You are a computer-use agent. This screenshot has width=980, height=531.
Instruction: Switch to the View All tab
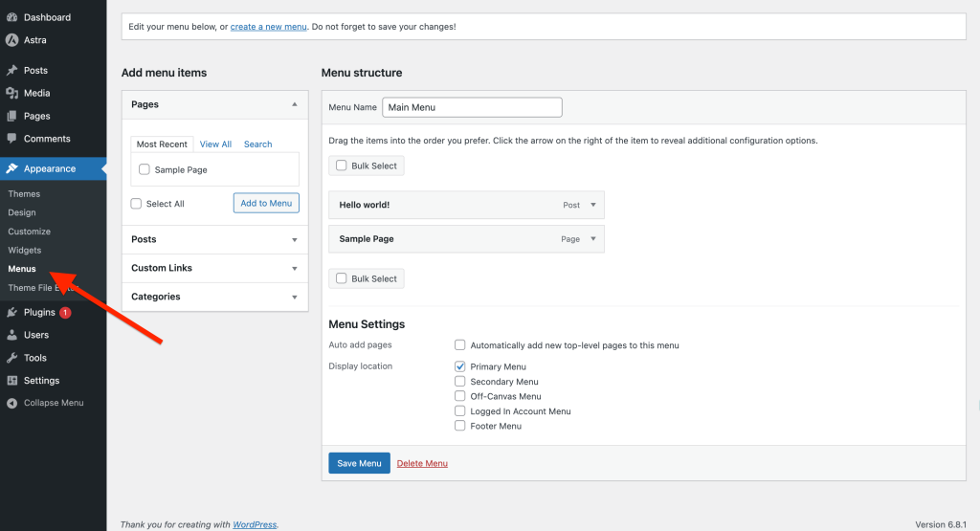pyautogui.click(x=215, y=144)
